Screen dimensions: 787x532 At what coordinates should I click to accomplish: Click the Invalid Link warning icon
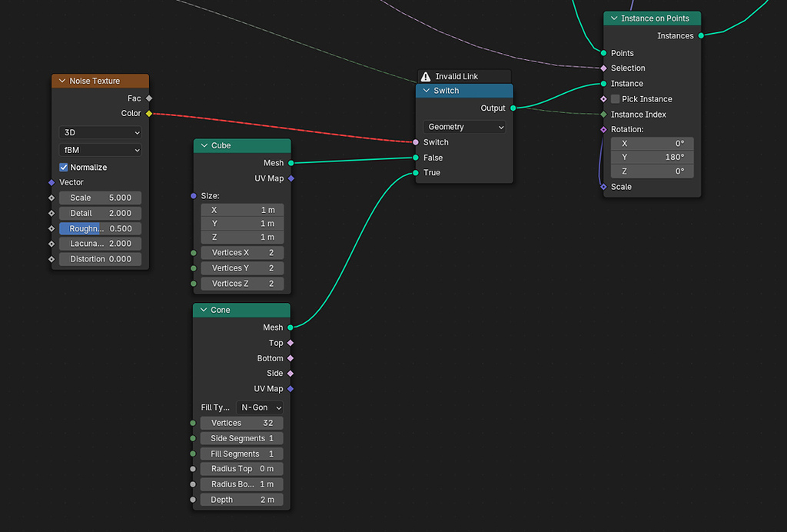(426, 76)
